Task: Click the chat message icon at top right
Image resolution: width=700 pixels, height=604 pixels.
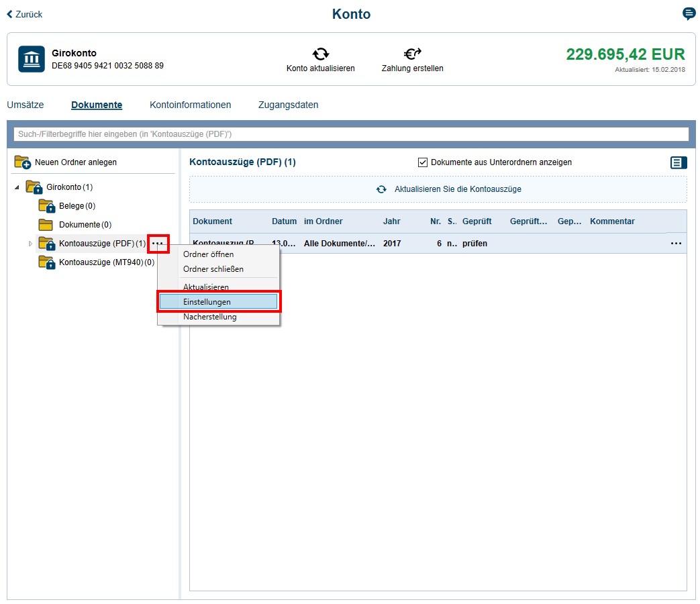Action: pyautogui.click(x=689, y=14)
